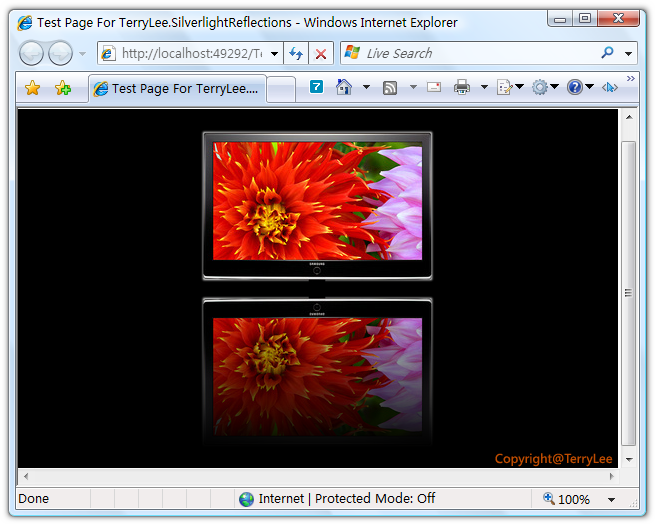Click the red Stop loading icon
Image resolution: width=655 pixels, height=524 pixels.
tap(321, 53)
